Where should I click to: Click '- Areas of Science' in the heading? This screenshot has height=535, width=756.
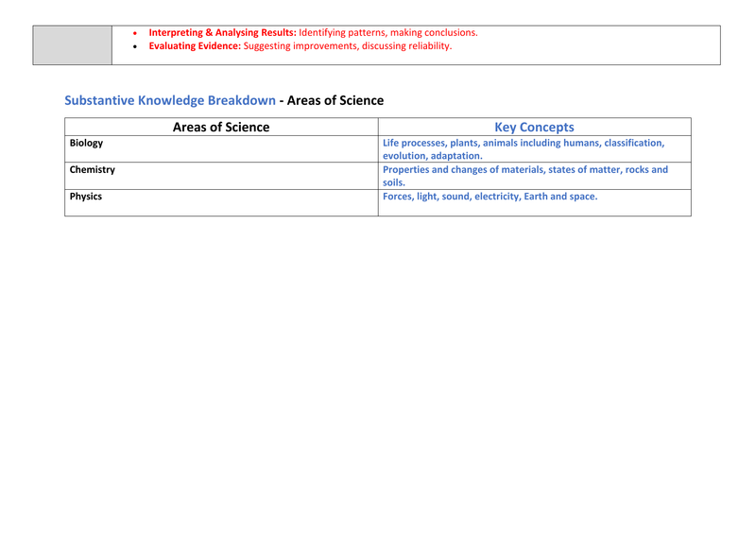pyautogui.click(x=332, y=100)
